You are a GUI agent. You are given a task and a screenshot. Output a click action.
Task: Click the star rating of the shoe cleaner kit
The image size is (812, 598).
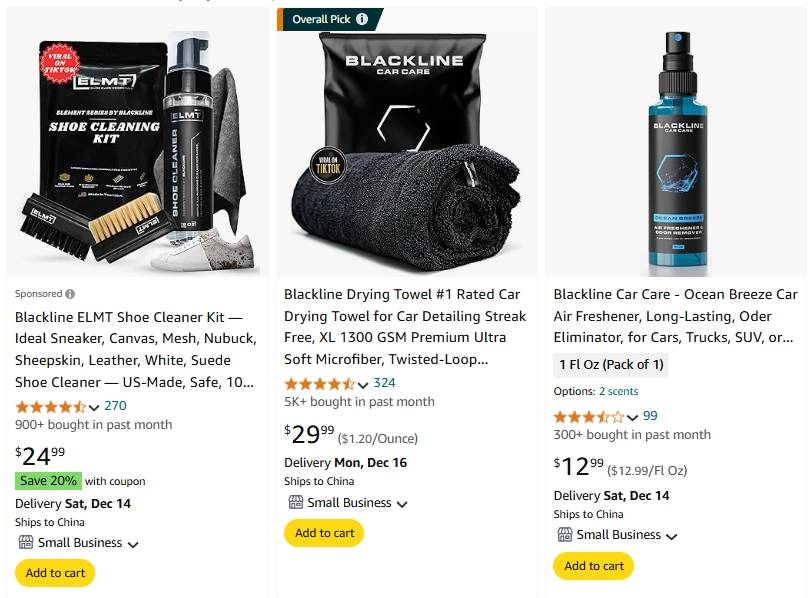(x=50, y=406)
